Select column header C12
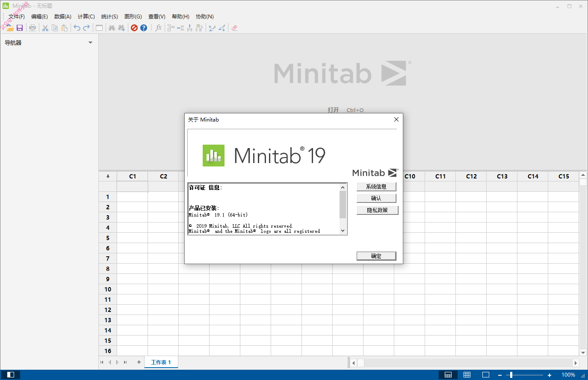This screenshot has height=380, width=588. 471,176
